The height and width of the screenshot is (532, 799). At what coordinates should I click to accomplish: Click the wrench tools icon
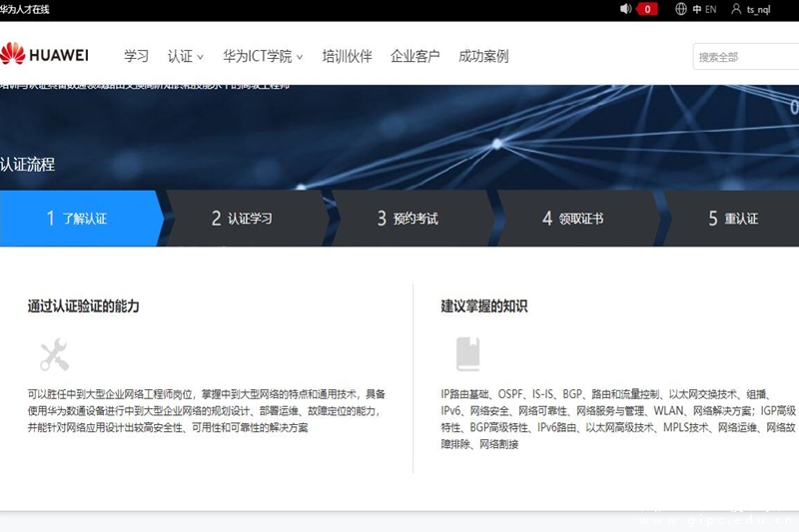pos(54,354)
